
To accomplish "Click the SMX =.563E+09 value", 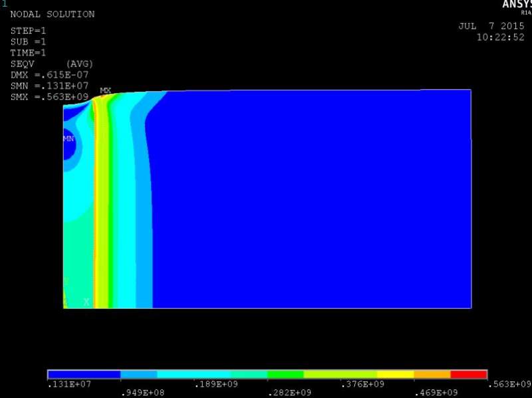I will coord(49,97).
